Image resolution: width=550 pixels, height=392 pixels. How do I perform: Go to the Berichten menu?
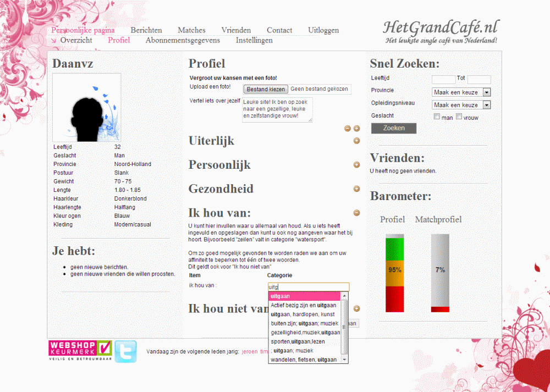[x=146, y=30]
